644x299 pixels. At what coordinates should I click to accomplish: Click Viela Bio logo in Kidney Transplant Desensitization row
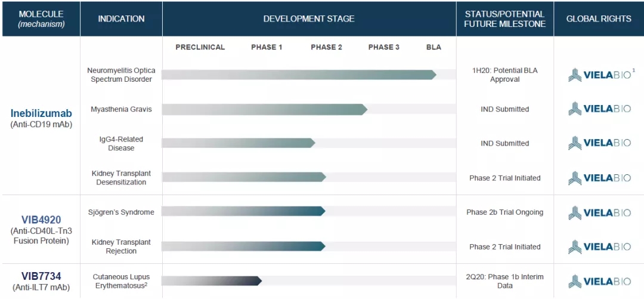599,178
